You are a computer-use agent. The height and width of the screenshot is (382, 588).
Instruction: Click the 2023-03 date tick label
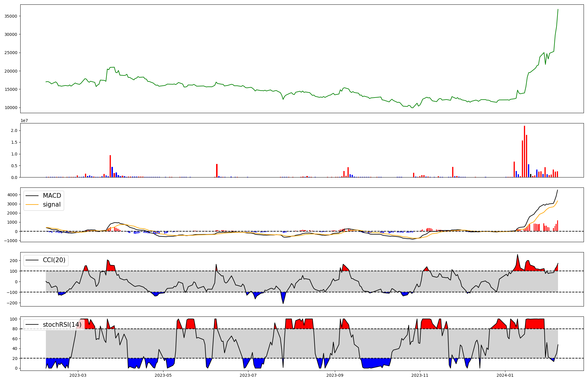[x=78, y=375]
